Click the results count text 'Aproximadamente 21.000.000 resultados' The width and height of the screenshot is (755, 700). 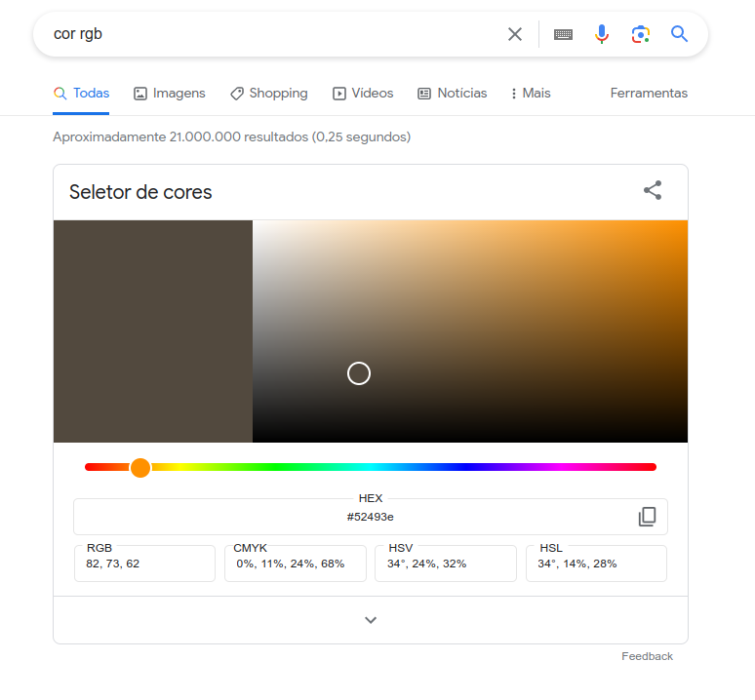180,137
